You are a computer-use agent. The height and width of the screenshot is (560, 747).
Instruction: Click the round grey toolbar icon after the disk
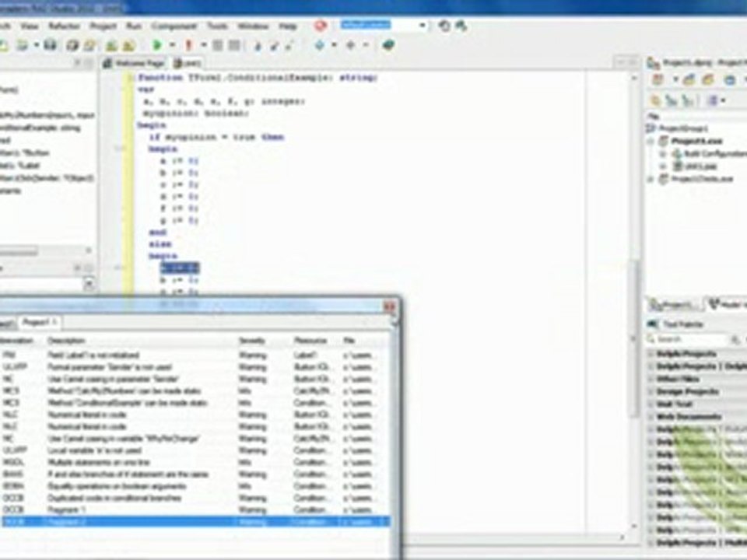point(72,45)
